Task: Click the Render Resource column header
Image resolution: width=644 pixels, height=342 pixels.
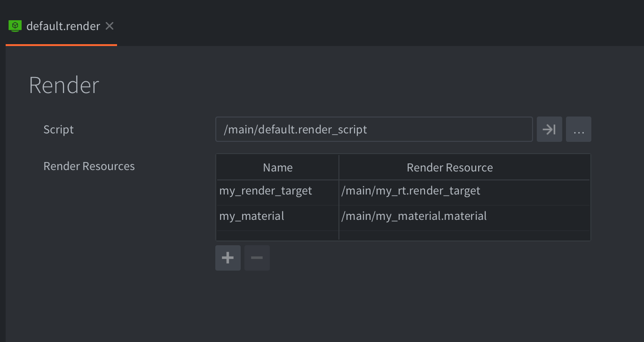Action: point(449,167)
